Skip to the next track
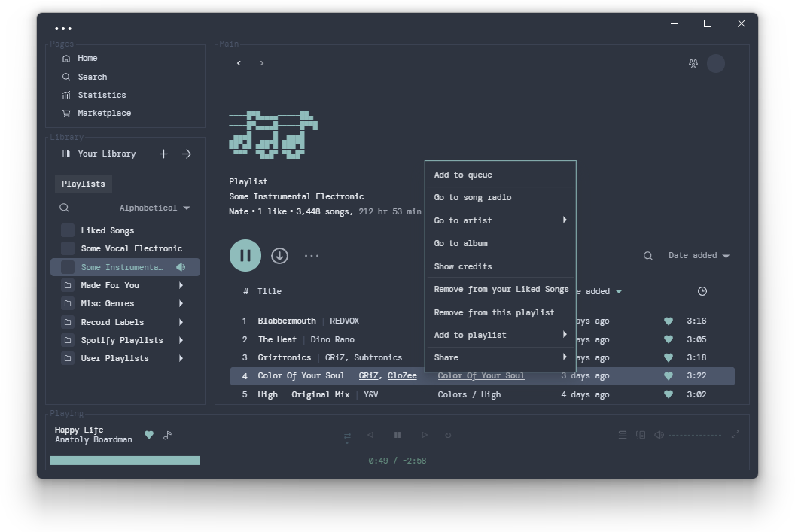The height and width of the screenshot is (532, 795). pos(425,435)
